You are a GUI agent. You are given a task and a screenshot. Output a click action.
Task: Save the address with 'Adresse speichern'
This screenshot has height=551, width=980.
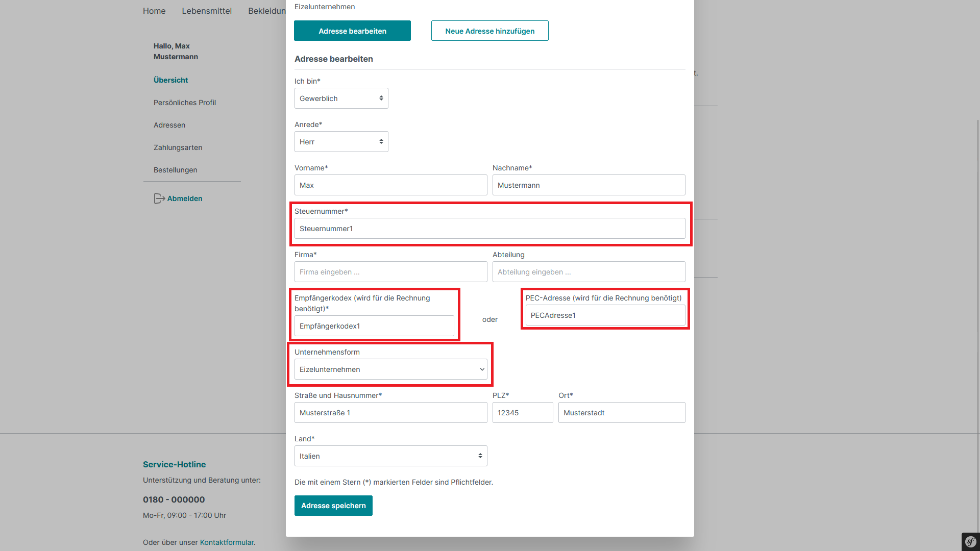pos(333,506)
